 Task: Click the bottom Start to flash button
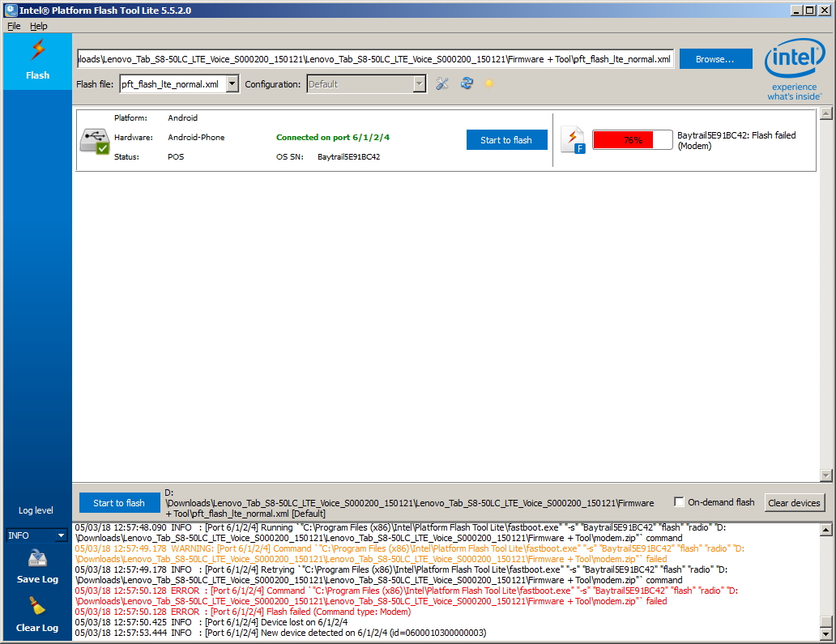pos(119,503)
